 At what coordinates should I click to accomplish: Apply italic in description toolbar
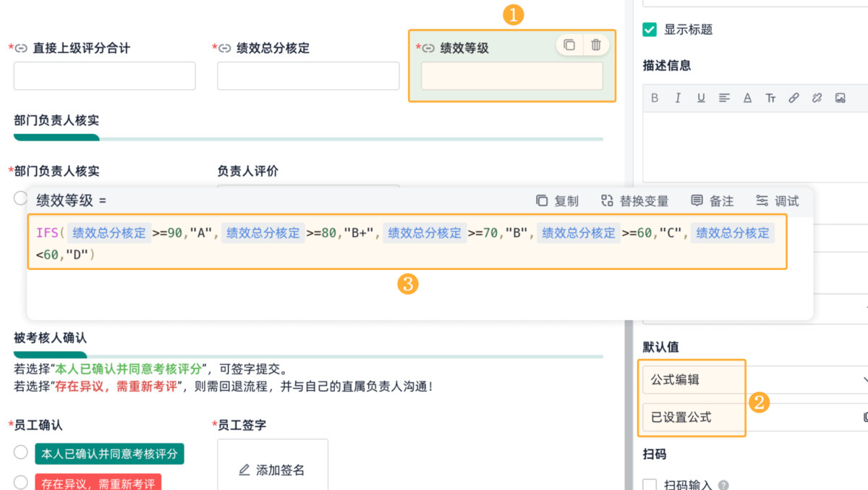(x=678, y=98)
